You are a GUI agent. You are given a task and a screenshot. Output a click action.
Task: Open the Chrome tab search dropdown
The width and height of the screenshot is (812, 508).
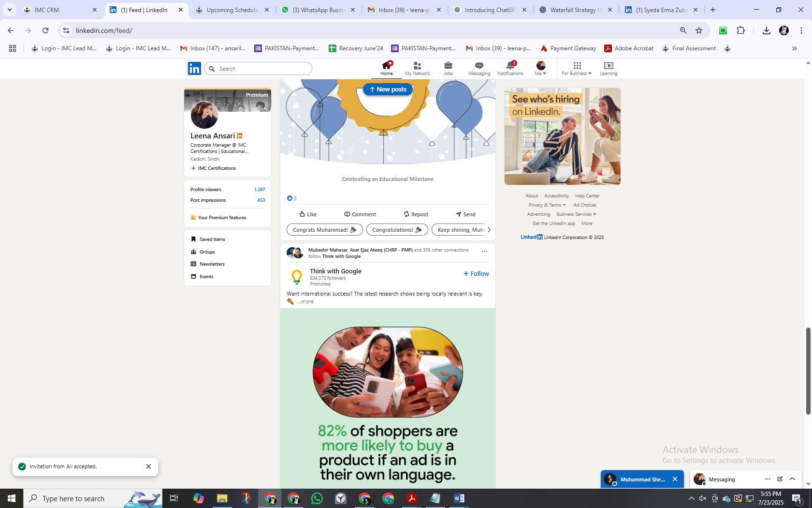pyautogui.click(x=9, y=10)
